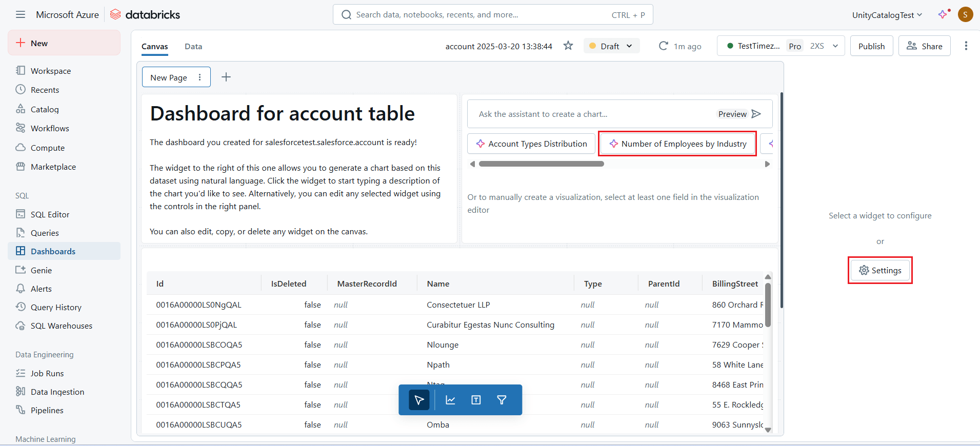Open the Databricks Assistant sparkle icon
The image size is (980, 446).
[943, 14]
